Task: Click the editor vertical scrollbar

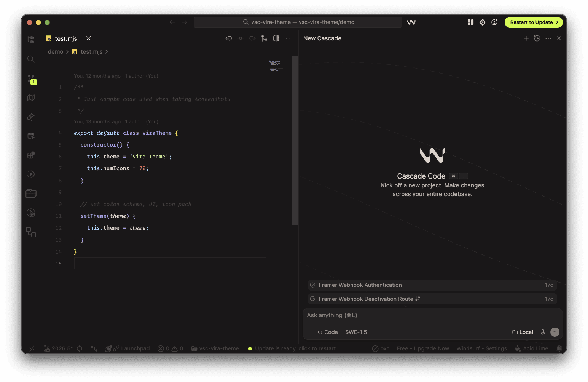Action: pyautogui.click(x=295, y=141)
